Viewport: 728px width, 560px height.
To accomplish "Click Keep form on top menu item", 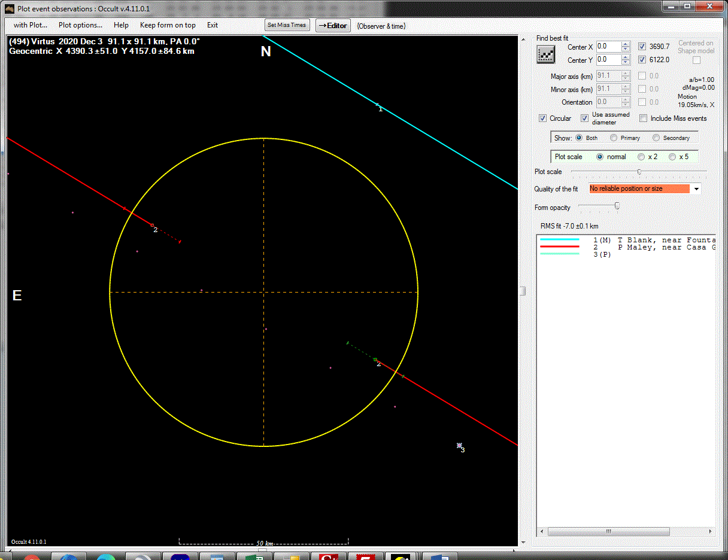I will click(x=168, y=25).
